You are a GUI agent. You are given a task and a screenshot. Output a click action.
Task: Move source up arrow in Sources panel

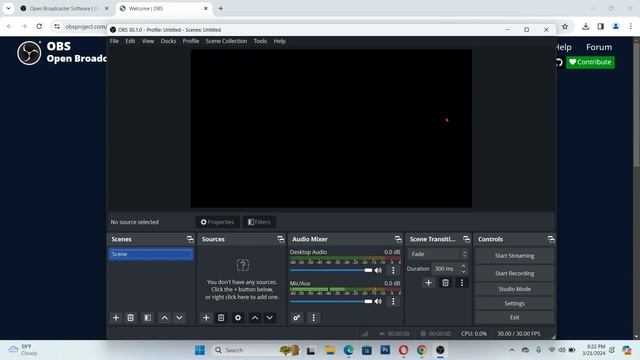pos(255,318)
